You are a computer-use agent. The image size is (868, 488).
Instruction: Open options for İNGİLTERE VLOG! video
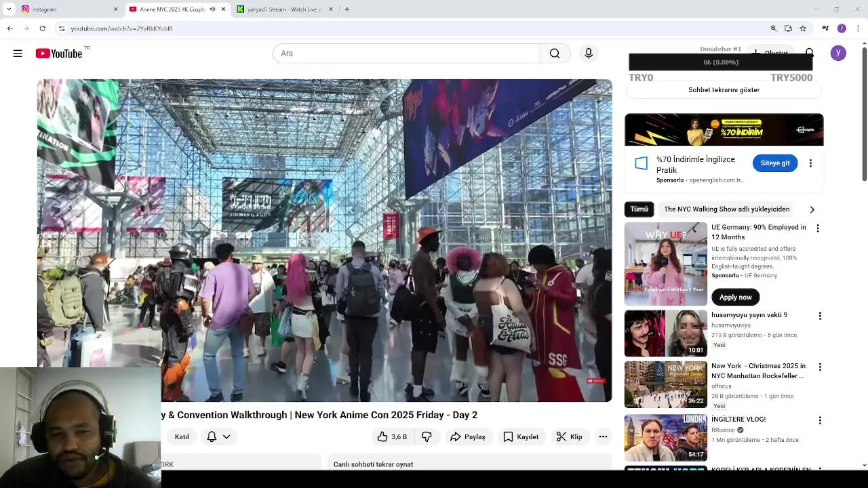click(820, 420)
